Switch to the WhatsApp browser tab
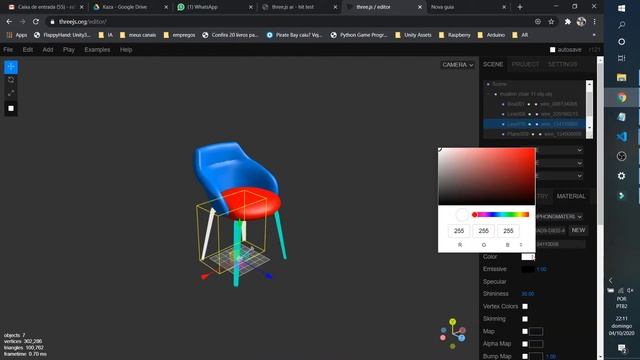 tap(215, 7)
